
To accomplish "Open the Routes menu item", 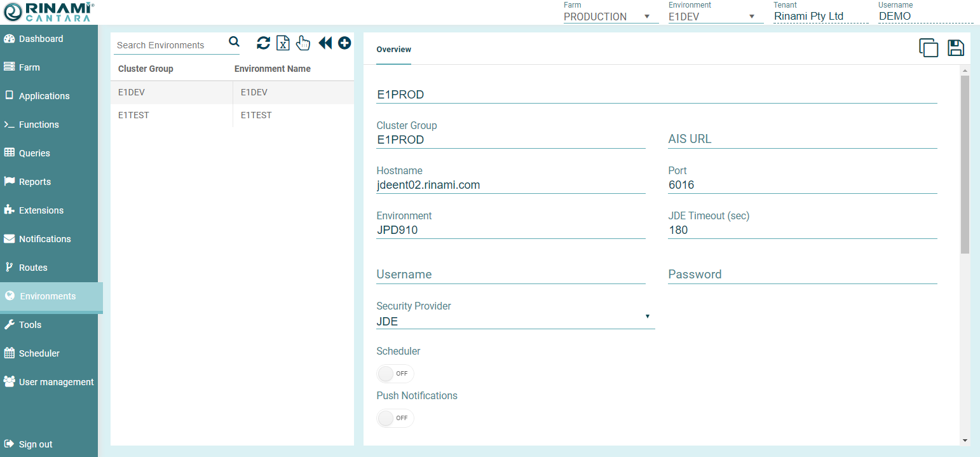I will 33,268.
